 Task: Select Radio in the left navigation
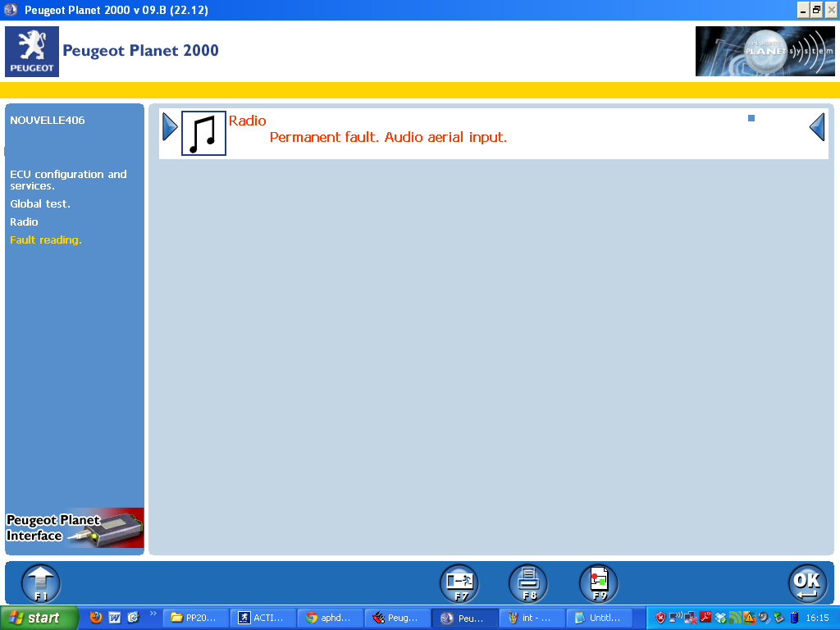tap(24, 221)
